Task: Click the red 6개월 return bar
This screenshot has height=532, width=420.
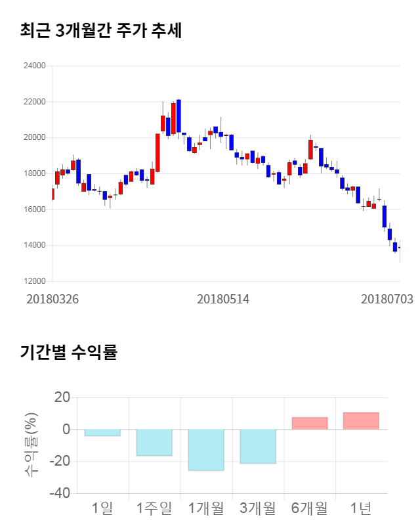Action: coord(310,424)
